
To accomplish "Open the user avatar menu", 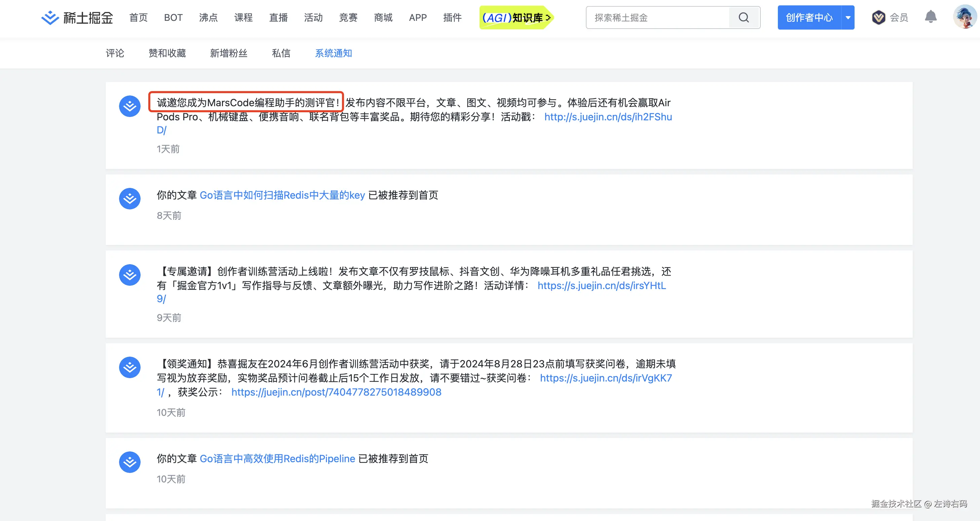I will tap(965, 17).
